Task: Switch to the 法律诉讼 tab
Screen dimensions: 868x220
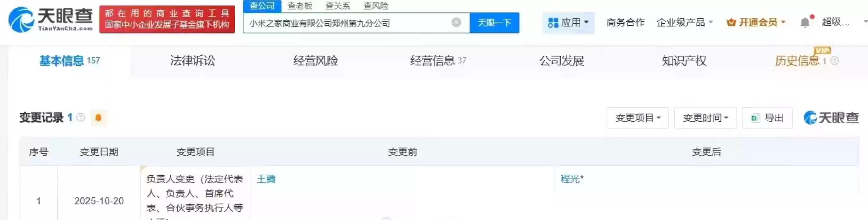Action: tap(193, 61)
